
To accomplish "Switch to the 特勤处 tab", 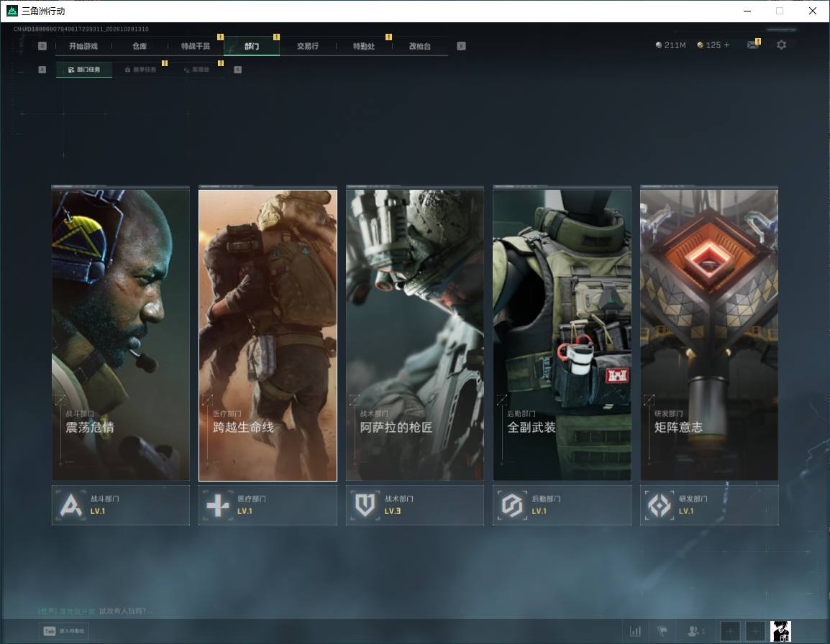I will coord(364,46).
